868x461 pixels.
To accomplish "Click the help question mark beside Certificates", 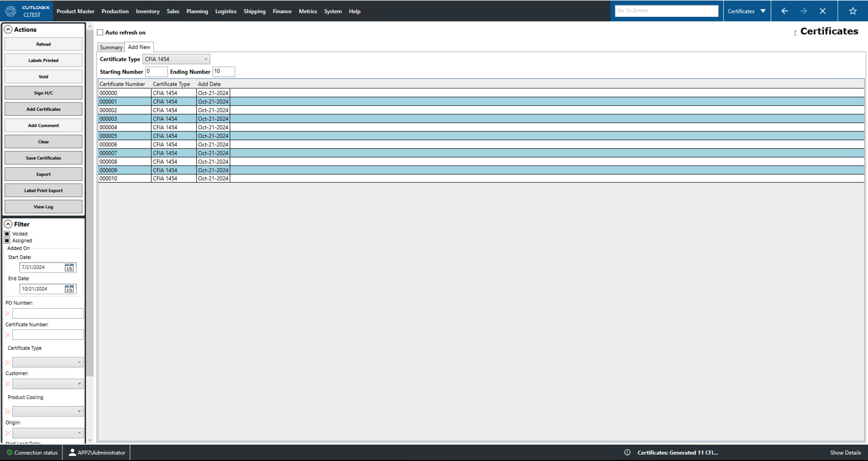I will [795, 32].
